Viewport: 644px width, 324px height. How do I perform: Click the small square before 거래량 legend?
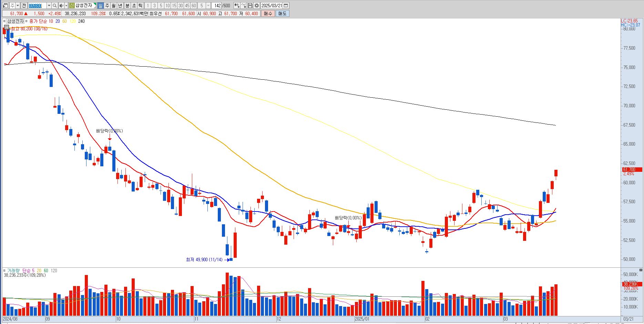click(4, 271)
